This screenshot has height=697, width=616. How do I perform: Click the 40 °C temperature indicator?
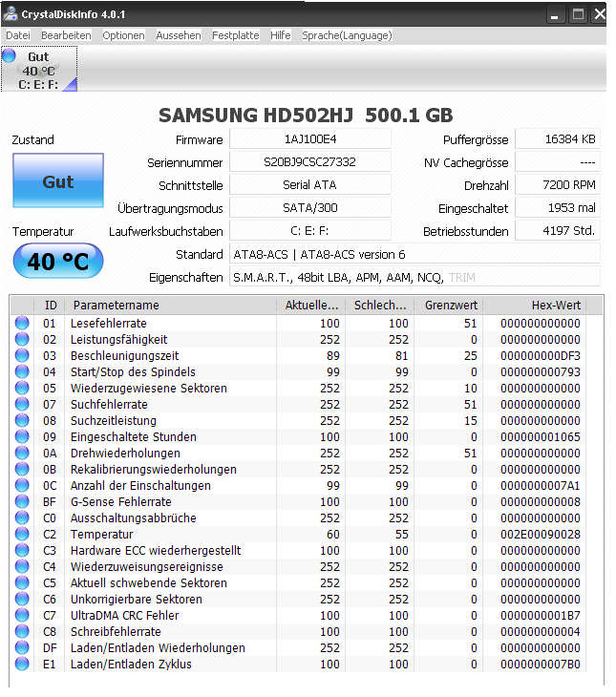click(58, 261)
